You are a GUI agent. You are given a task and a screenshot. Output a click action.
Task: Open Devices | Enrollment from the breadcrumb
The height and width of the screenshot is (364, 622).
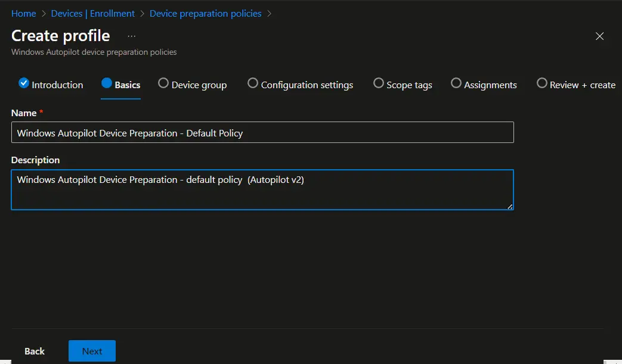(x=93, y=13)
